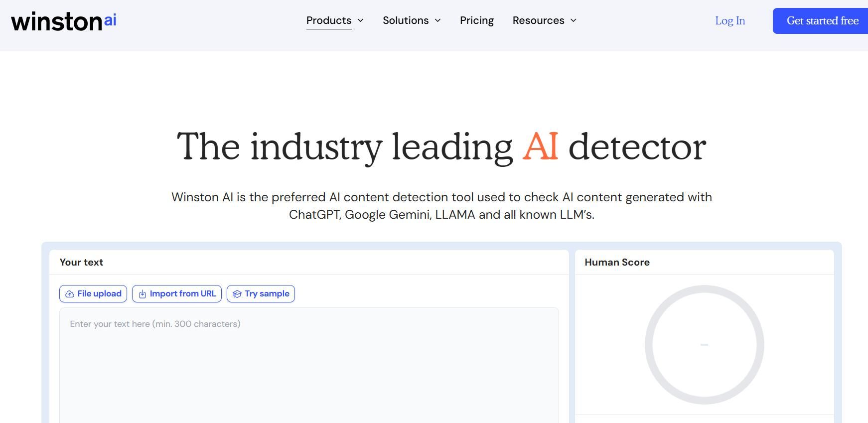Expand the Products chevron arrow

point(361,20)
